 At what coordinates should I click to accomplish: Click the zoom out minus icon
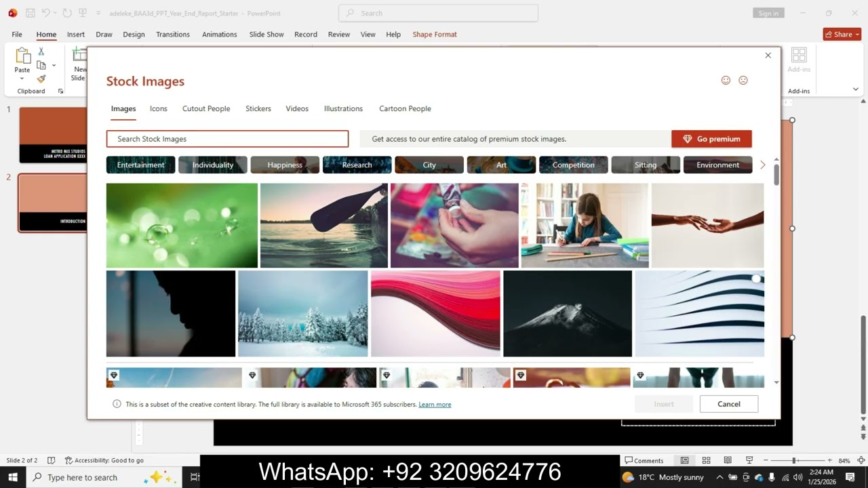pyautogui.click(x=766, y=460)
